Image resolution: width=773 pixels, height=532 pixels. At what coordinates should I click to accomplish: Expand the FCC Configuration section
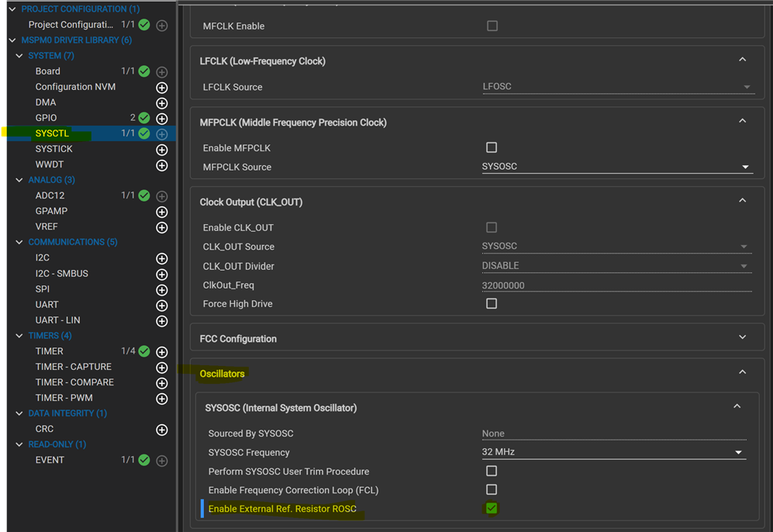(743, 337)
